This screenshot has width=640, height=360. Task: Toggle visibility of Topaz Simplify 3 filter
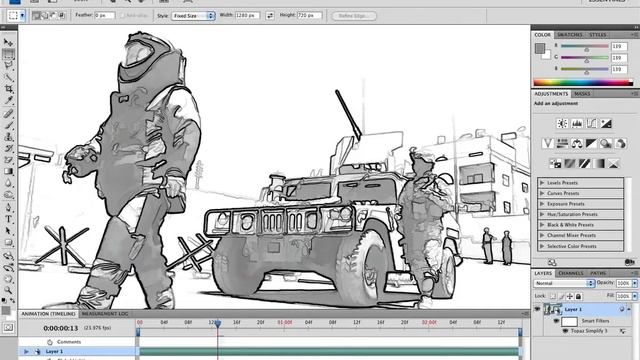tap(565, 331)
